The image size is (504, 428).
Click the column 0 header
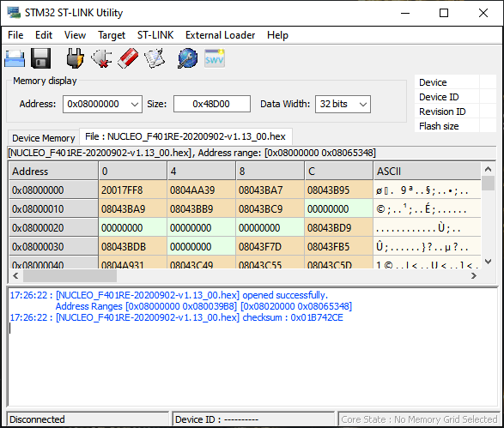[x=132, y=172]
